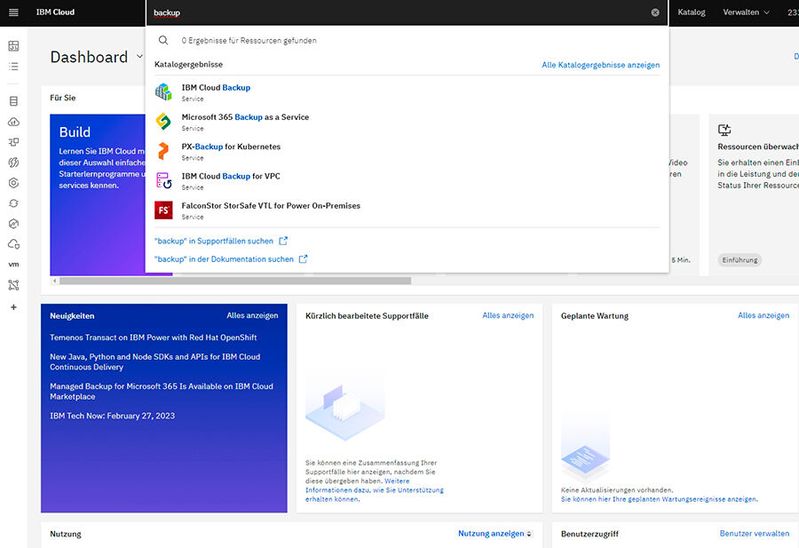Click the Für Sie section label
This screenshot has height=548, width=799.
click(63, 97)
